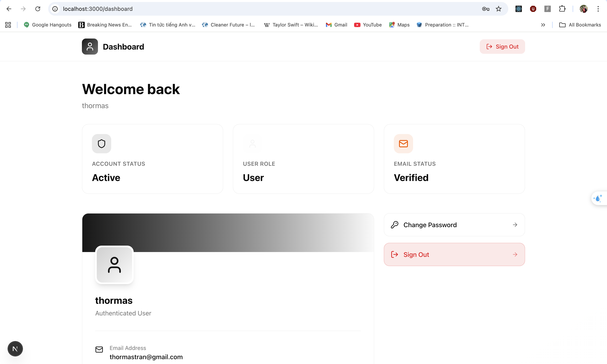The image size is (607, 364).
Task: Open the Extensions puzzle-piece icon
Action: tap(562, 9)
